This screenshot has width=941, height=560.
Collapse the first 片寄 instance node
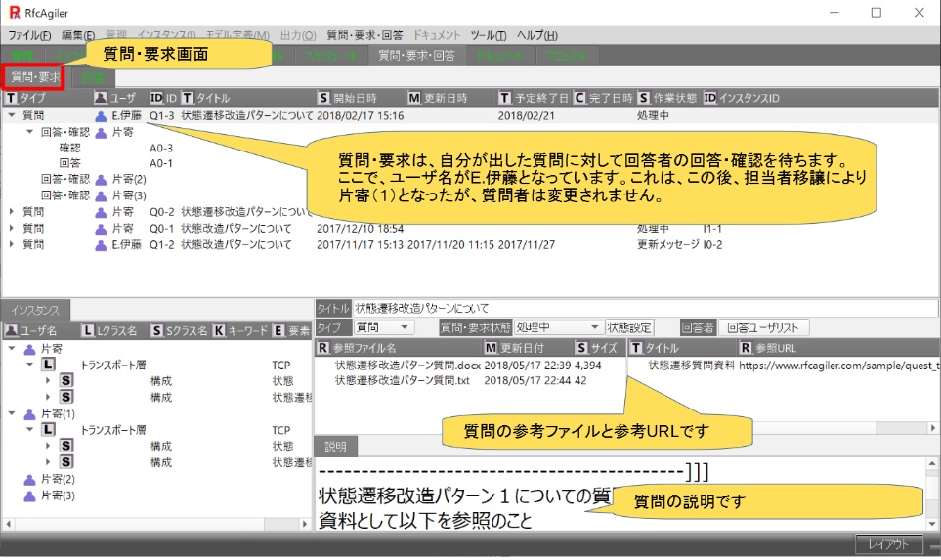click(x=12, y=348)
